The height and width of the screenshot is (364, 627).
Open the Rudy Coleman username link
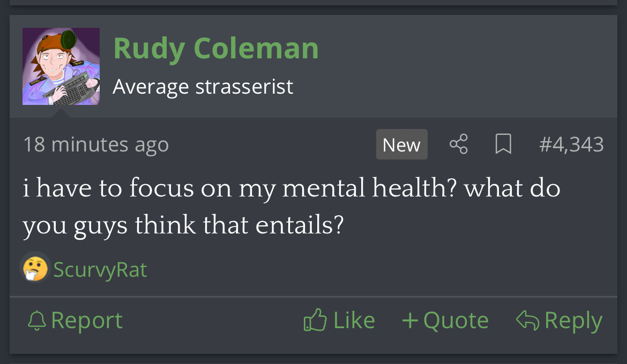coord(216,48)
